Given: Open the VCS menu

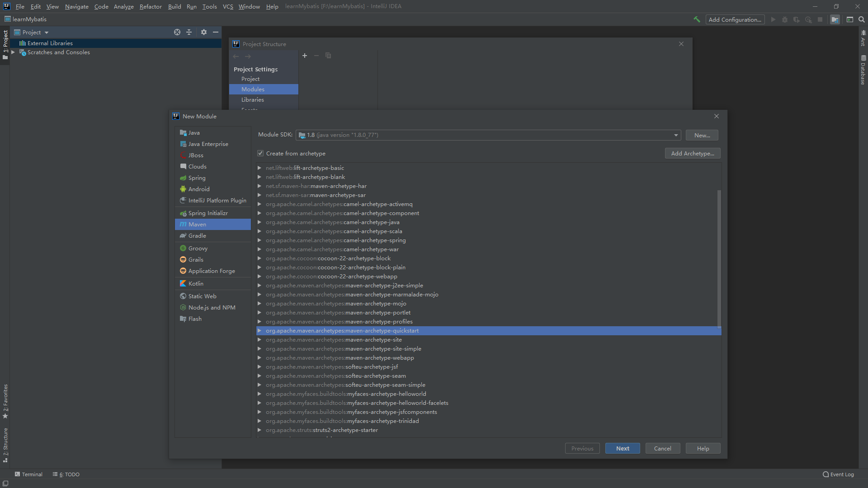Looking at the screenshot, I should (228, 6).
